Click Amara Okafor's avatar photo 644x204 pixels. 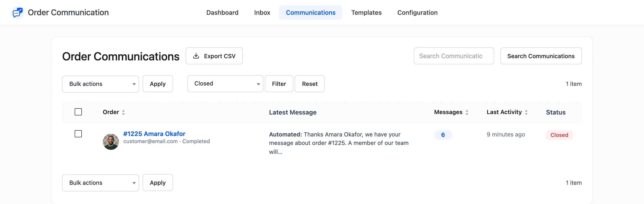[111, 142]
